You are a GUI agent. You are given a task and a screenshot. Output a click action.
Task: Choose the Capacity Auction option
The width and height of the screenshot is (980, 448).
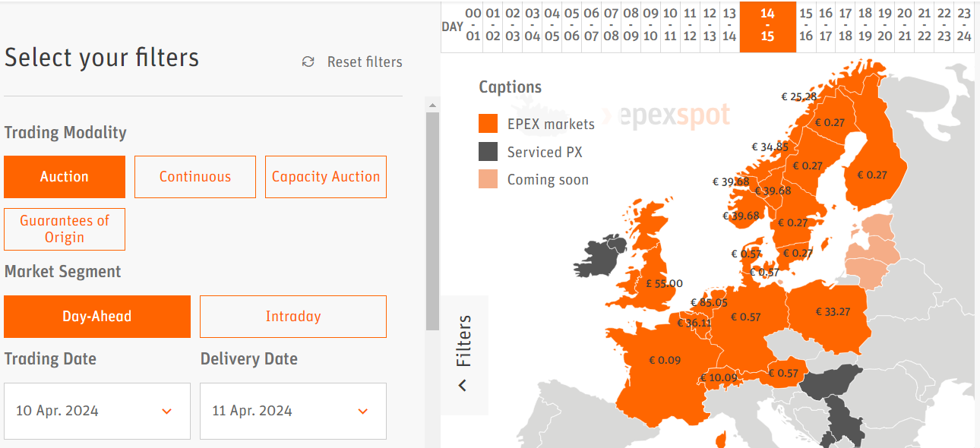pos(326,177)
